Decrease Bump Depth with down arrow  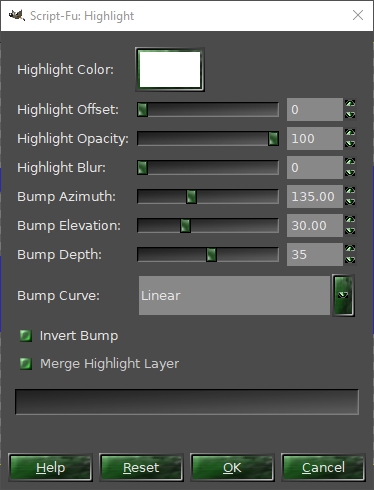(x=350, y=260)
